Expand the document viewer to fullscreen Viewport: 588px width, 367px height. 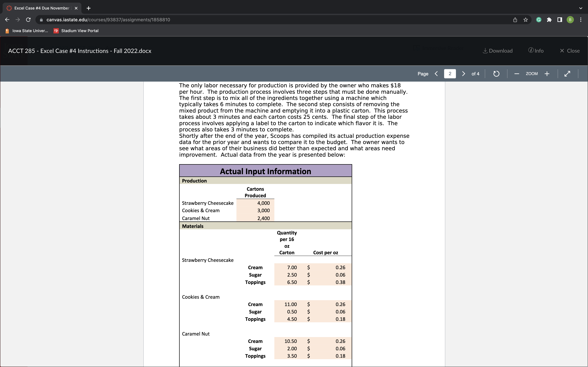[x=567, y=74]
